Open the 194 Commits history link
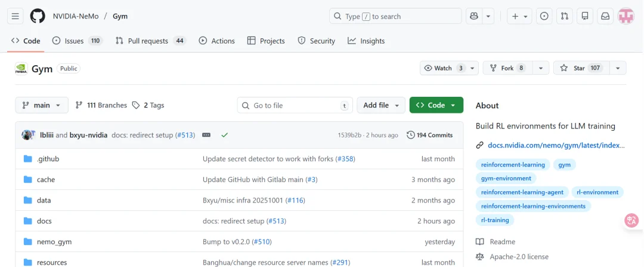This screenshot has width=644, height=267. click(x=429, y=135)
